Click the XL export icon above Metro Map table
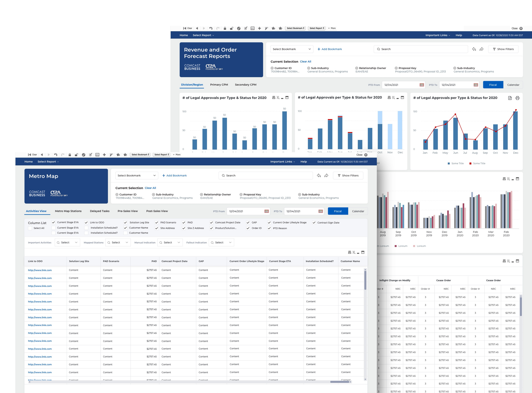This screenshot has width=532, height=393. point(354,253)
